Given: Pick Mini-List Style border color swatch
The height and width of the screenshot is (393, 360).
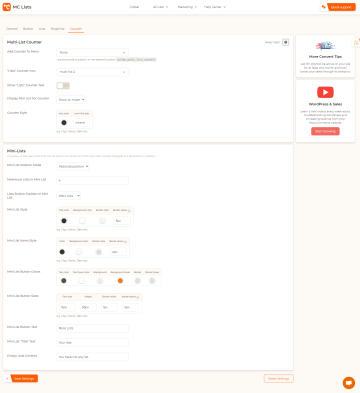Looking at the screenshot, I should click(102, 221).
